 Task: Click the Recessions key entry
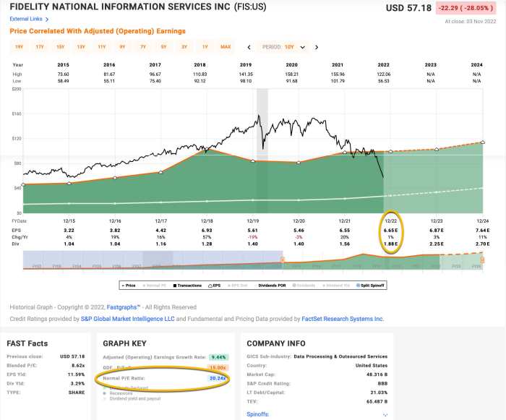pos(121,393)
